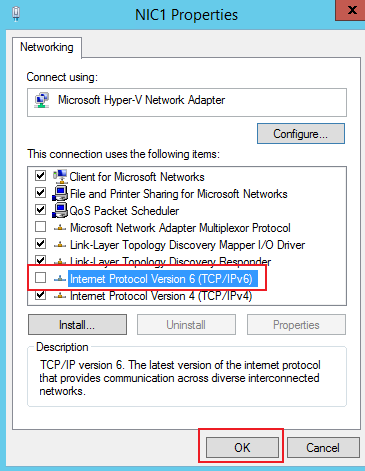Viewport: 365px width, 471px height.
Task: Check the Microsoft Network Adapter Multiplexor Protocol box
Action: [40, 227]
